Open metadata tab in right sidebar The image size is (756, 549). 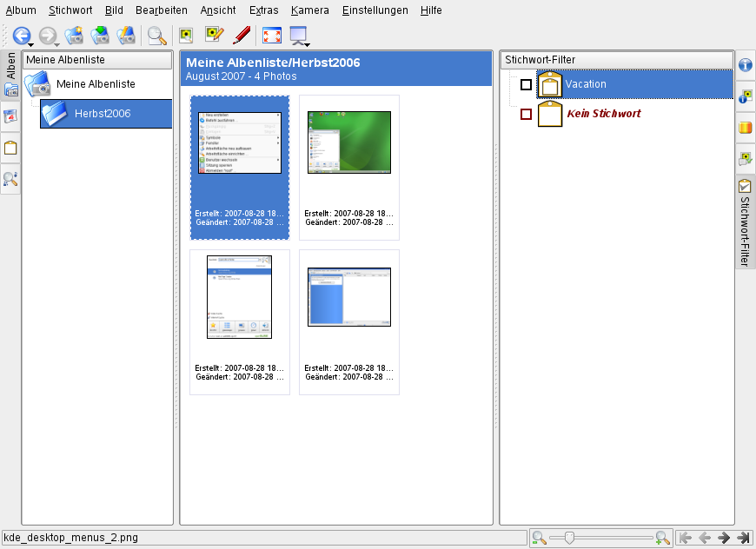(x=746, y=96)
